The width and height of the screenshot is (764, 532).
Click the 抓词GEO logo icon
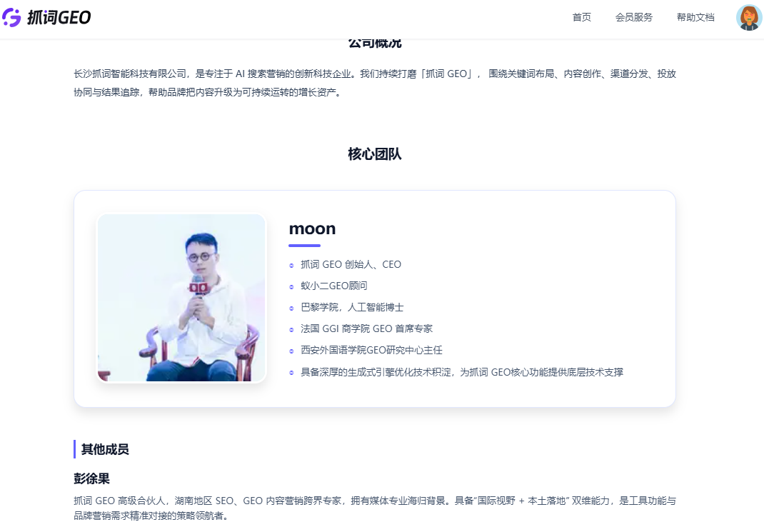click(11, 18)
